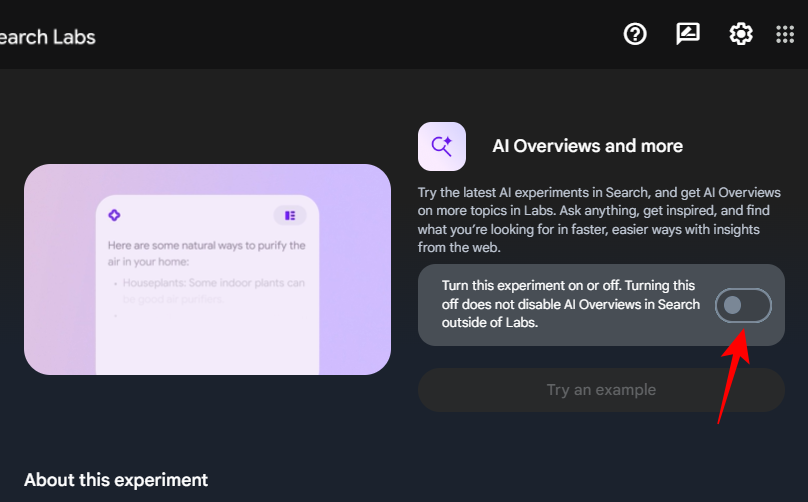
Task: Click the AI Overviews magnifier sparkle icon
Action: tap(442, 146)
